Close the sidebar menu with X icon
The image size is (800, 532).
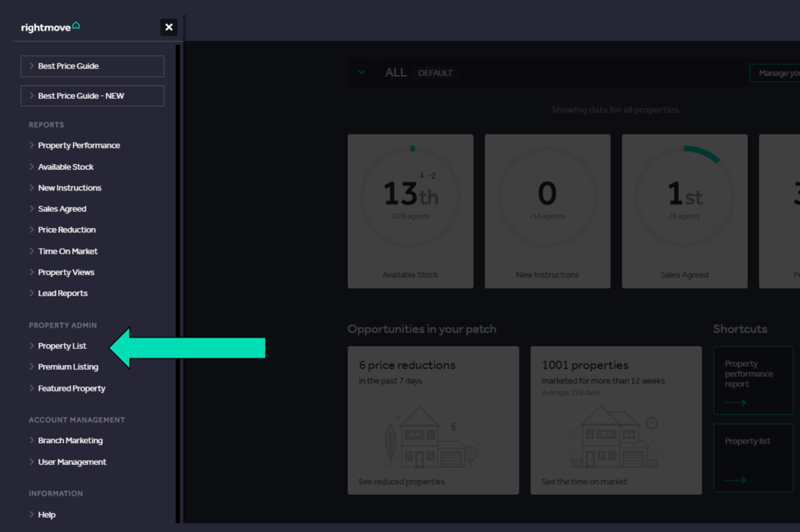click(x=169, y=27)
